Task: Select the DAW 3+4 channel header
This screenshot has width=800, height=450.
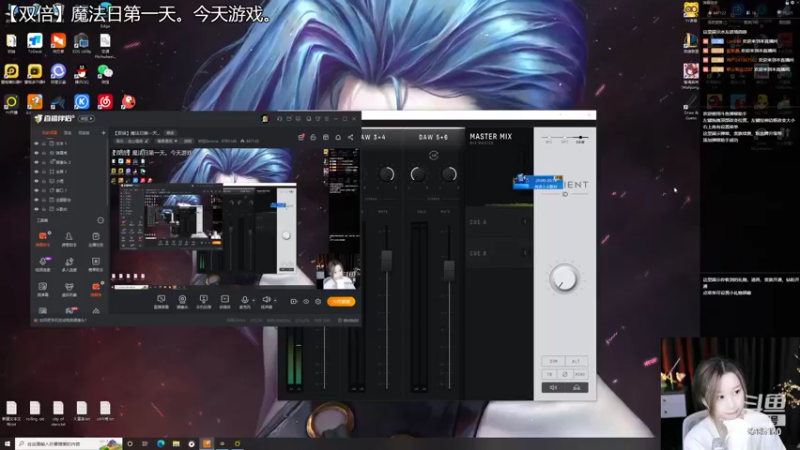Action: click(373, 137)
